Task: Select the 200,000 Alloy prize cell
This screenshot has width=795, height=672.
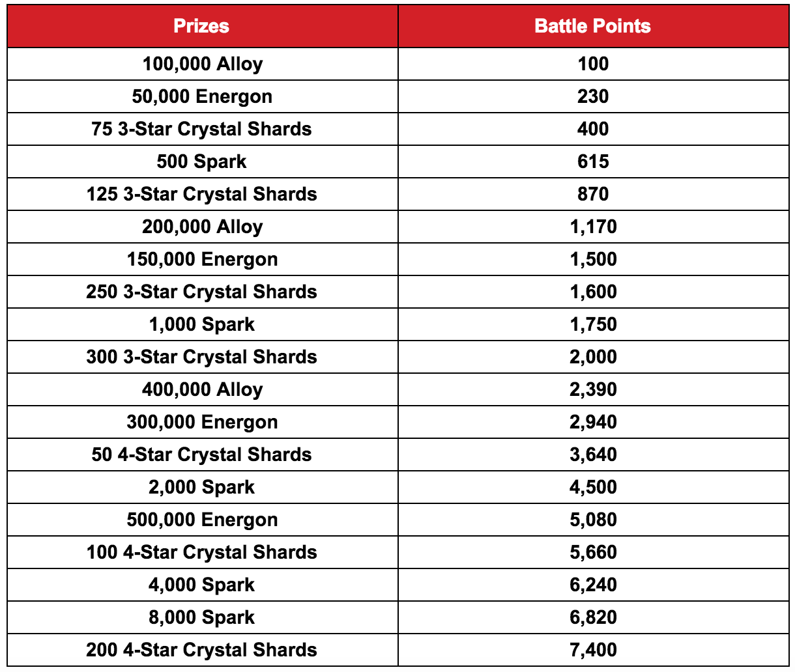Action: pyautogui.click(x=202, y=227)
